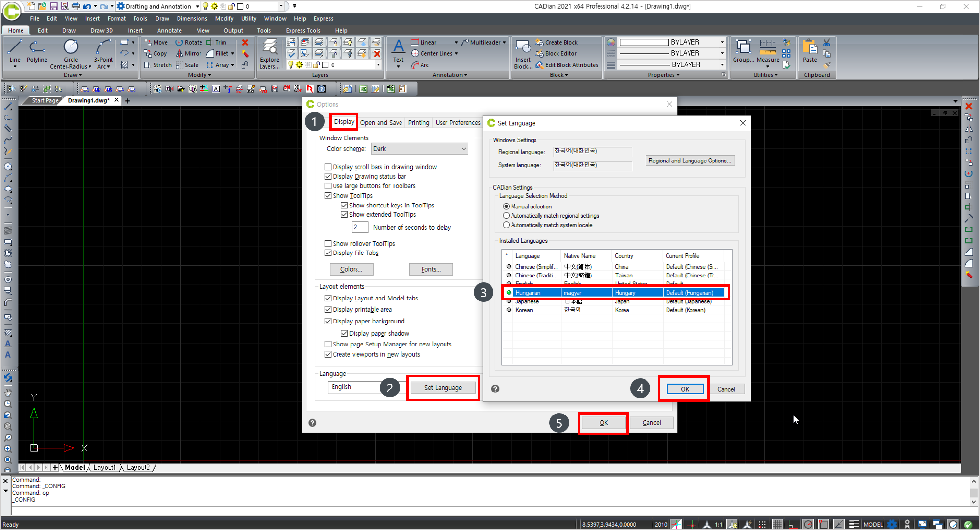Click the Erase red X in the Modify panel

(245, 43)
